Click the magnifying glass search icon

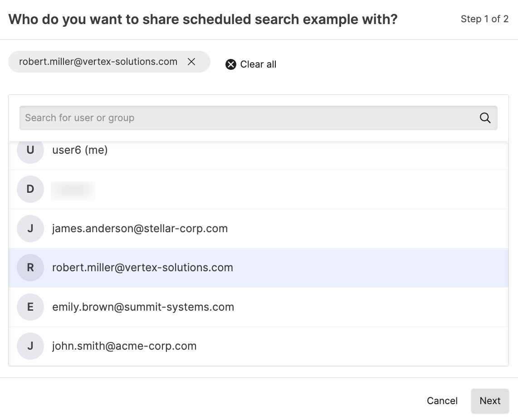[485, 118]
